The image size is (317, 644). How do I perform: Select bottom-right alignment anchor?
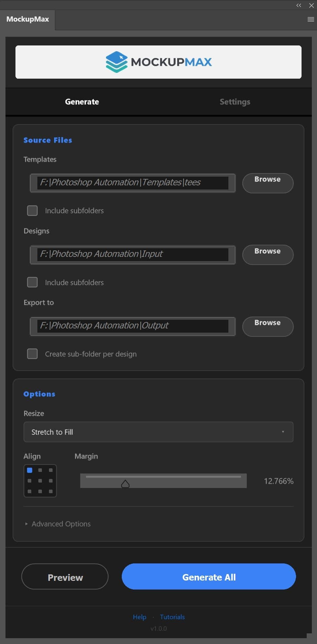(x=51, y=491)
